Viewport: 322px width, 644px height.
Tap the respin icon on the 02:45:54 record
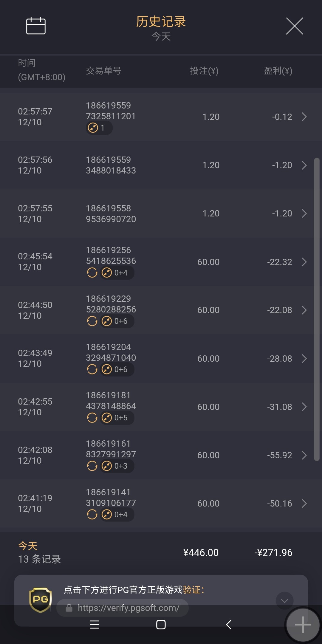pos(92,273)
